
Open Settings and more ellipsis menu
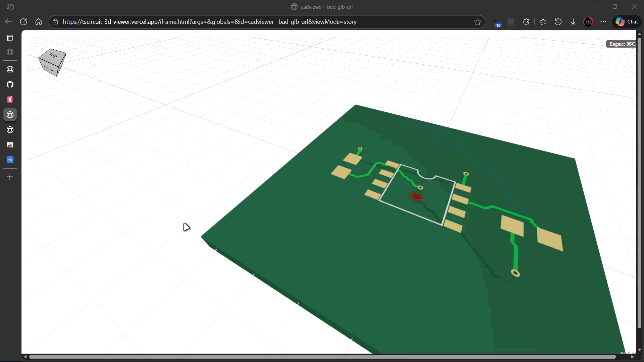click(603, 22)
